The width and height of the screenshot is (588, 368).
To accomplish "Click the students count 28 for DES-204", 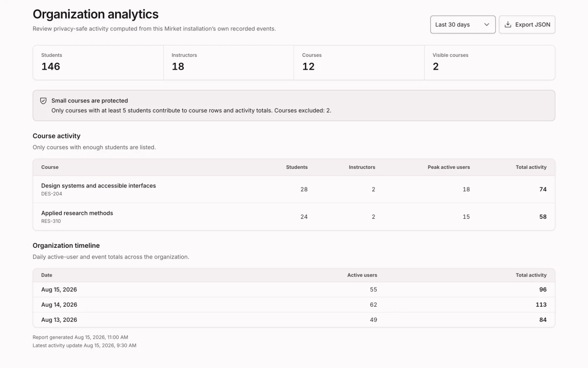I will click(304, 189).
